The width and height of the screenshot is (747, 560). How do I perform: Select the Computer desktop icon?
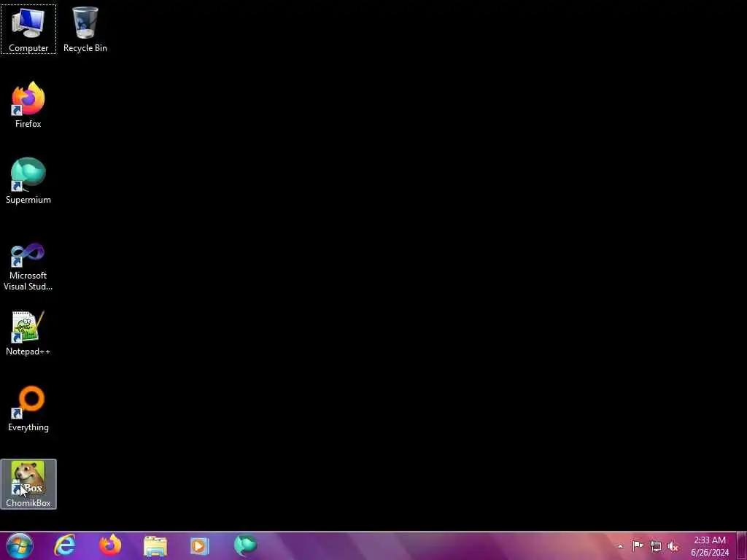(x=28, y=29)
